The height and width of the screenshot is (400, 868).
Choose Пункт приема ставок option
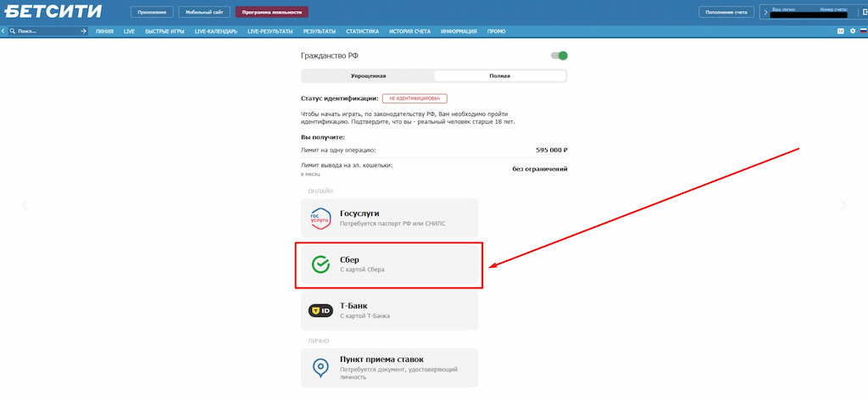click(x=390, y=367)
